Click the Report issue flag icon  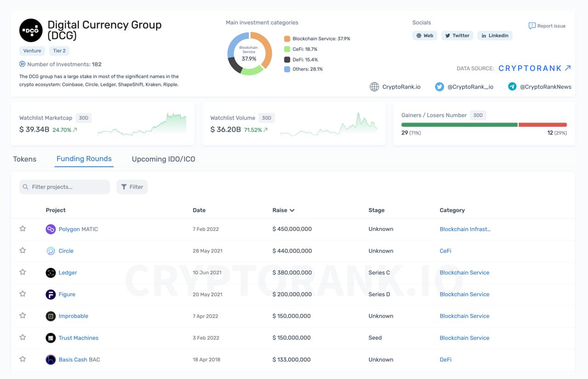click(532, 26)
